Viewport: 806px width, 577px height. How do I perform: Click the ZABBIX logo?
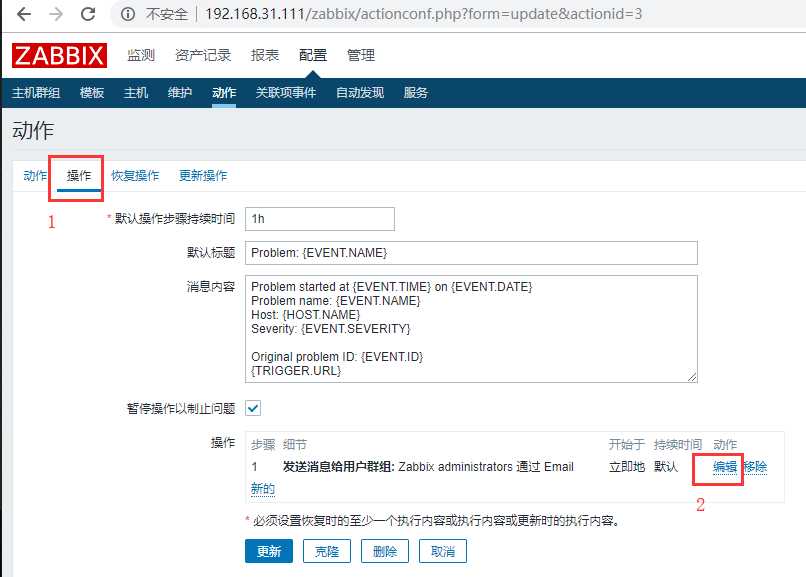pos(60,55)
